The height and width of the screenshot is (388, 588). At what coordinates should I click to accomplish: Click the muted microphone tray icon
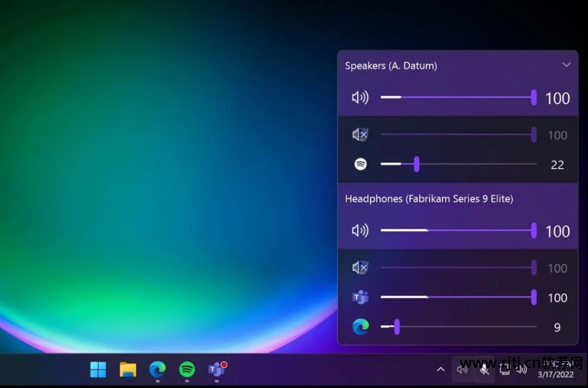[484, 369]
